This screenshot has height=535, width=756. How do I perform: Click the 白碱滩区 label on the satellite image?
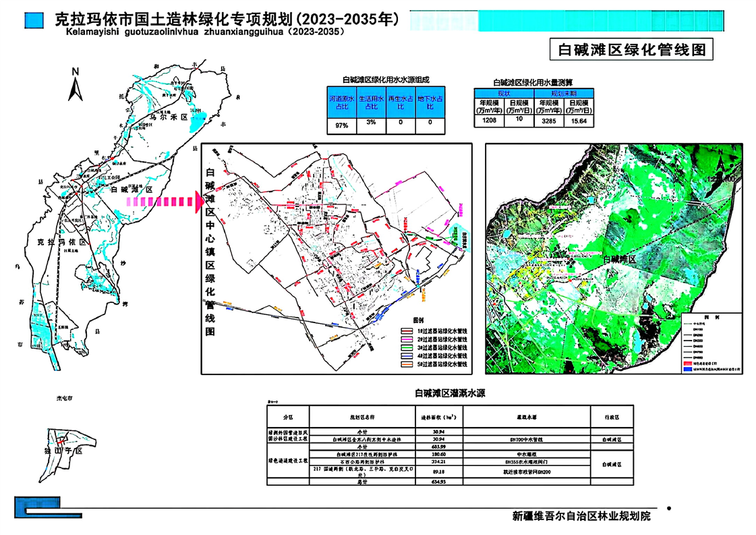(620, 259)
